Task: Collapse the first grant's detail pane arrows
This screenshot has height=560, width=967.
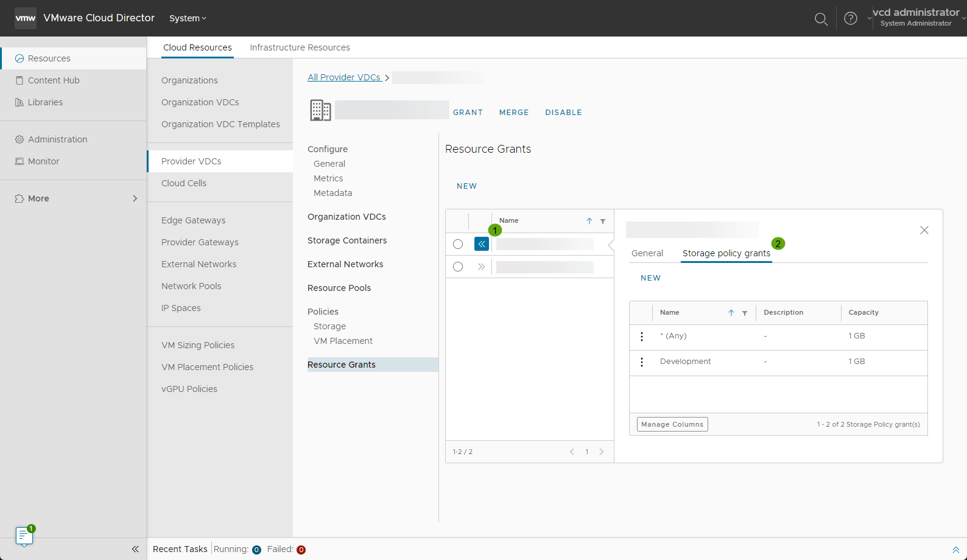Action: pyautogui.click(x=482, y=244)
